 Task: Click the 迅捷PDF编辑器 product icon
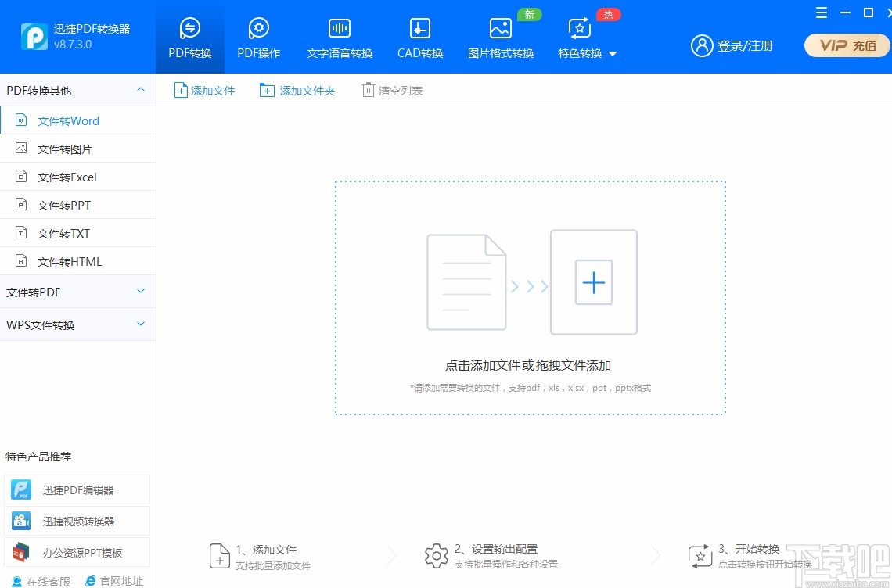(22, 489)
